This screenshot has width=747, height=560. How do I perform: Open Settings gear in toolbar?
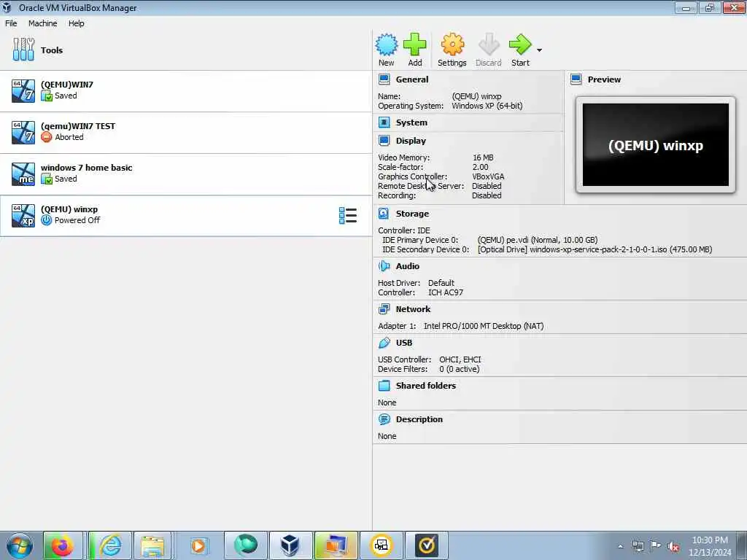click(x=452, y=44)
